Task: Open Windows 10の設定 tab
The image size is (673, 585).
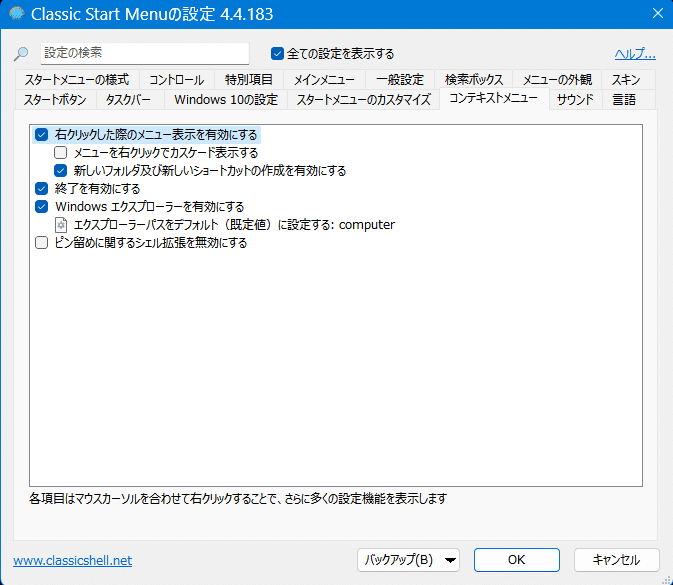Action: (226, 100)
